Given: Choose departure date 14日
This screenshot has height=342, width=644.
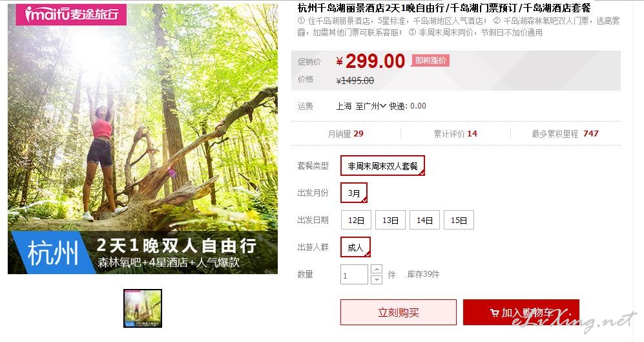Looking at the screenshot, I should point(424,220).
